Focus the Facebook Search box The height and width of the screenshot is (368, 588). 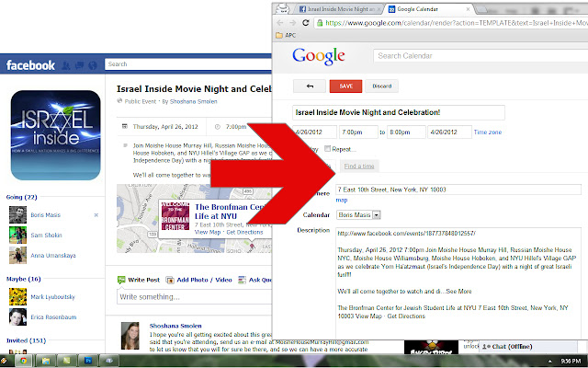pos(187,64)
